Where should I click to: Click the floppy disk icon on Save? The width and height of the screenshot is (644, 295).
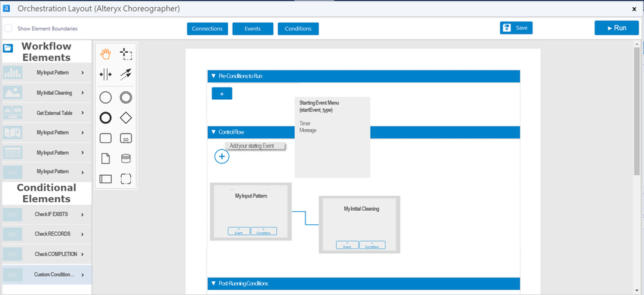[507, 28]
